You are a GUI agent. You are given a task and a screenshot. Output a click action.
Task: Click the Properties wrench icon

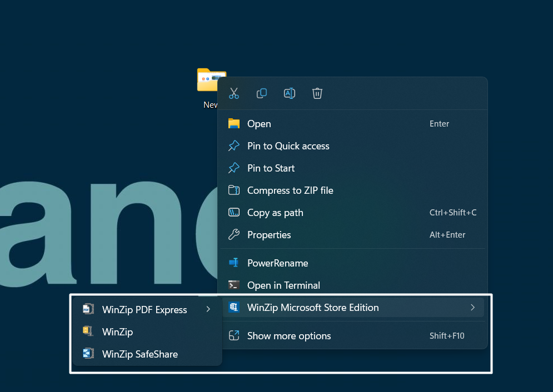click(234, 235)
